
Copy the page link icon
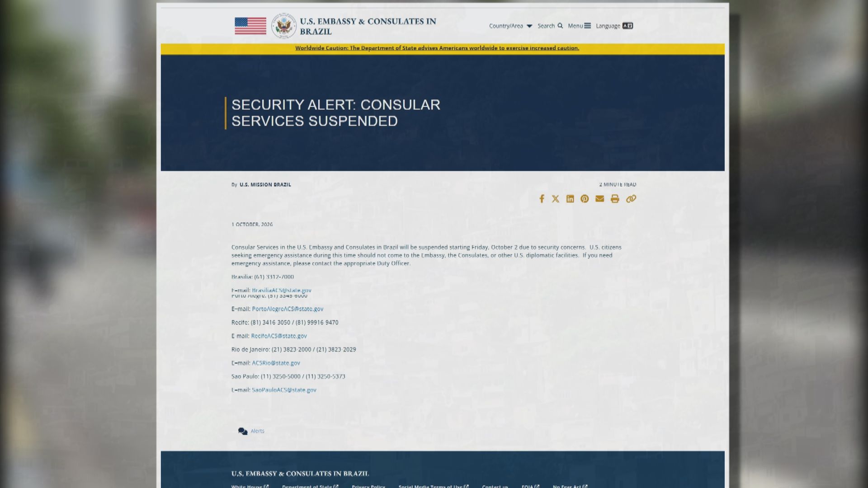coord(631,199)
